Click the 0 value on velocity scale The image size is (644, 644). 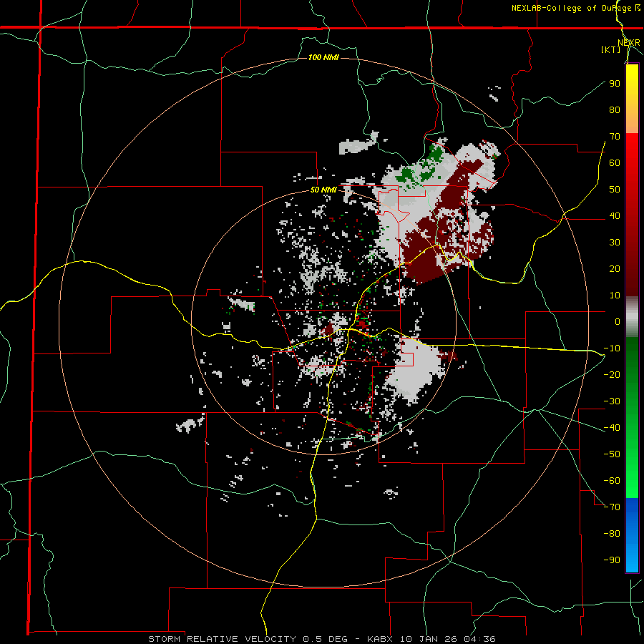(x=618, y=322)
